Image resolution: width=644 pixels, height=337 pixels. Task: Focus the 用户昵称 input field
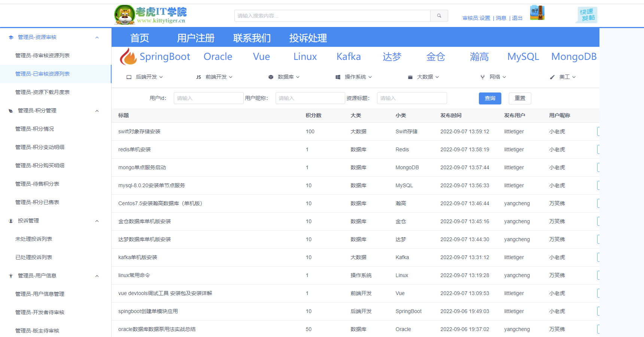point(310,98)
